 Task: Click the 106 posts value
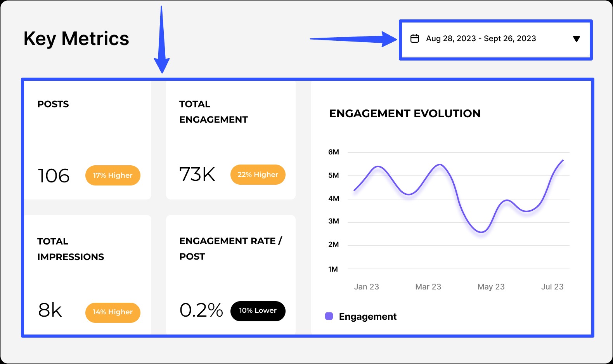pyautogui.click(x=54, y=176)
